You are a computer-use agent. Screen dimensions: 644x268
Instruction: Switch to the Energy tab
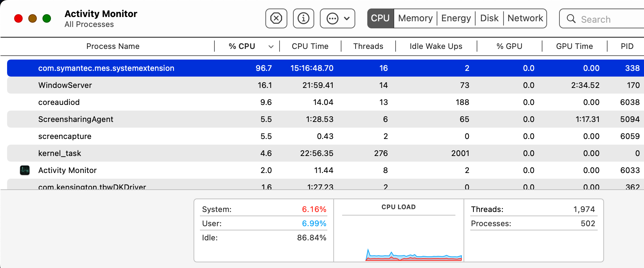tap(456, 18)
